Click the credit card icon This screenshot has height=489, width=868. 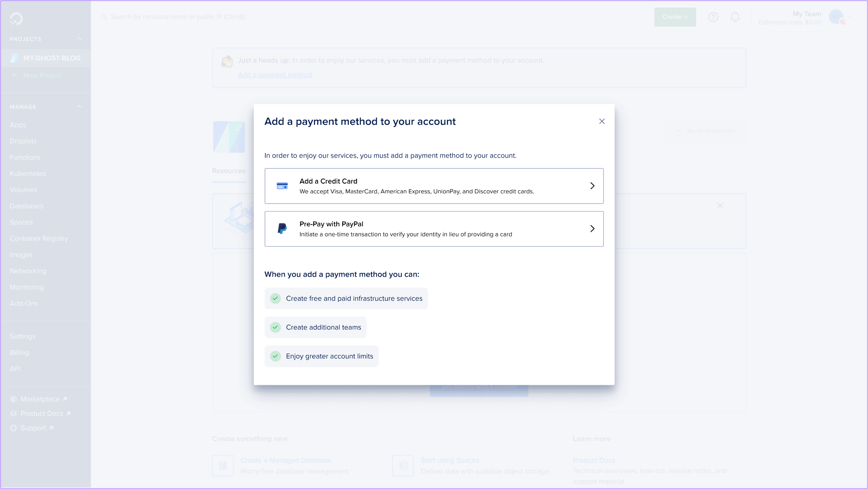point(282,186)
